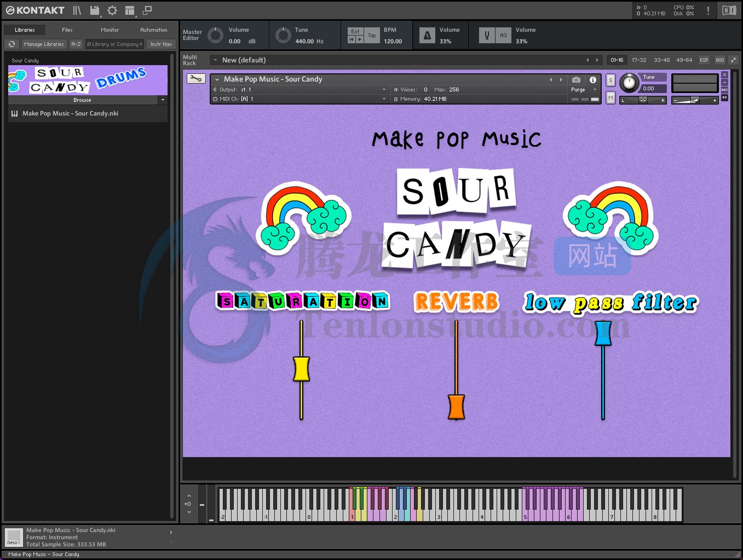Screen dimensions: 743x560
Task: Open instrument edit mode with wrench icon
Action: 196,79
